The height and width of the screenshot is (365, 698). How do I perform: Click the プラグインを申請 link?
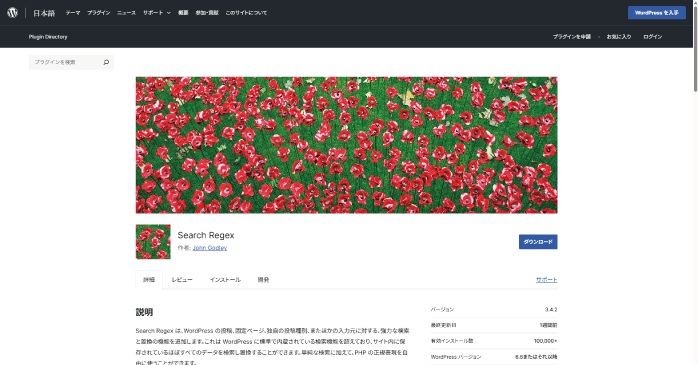click(572, 37)
